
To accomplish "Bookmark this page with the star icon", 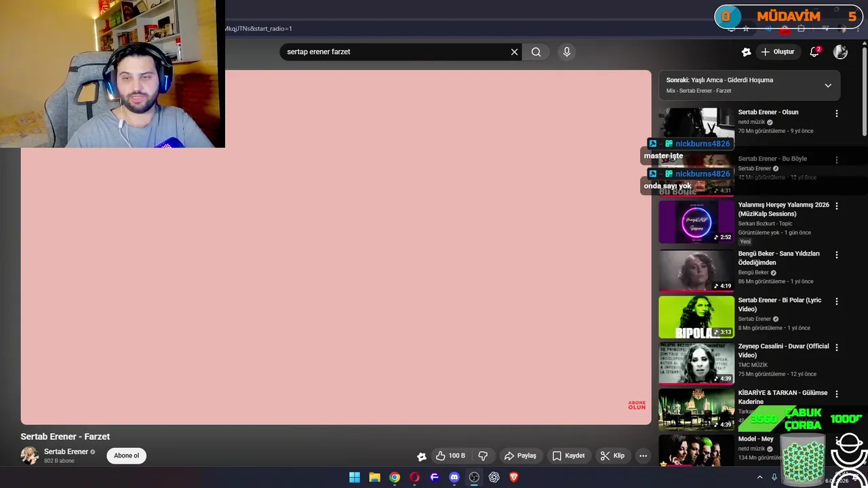I will pos(746,28).
